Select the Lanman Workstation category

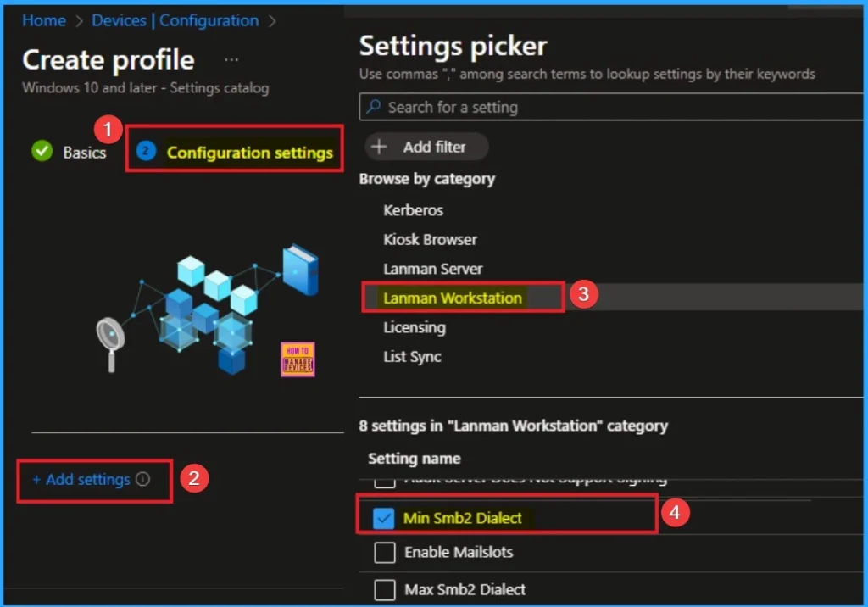click(x=452, y=298)
